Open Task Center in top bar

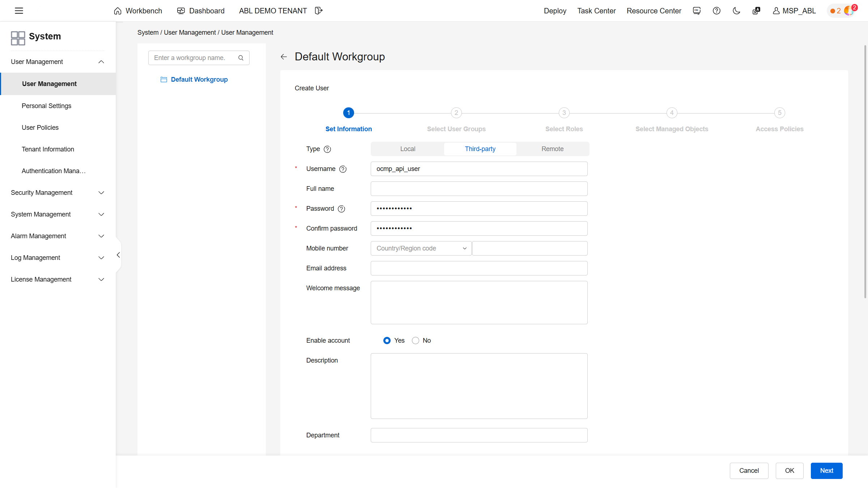coord(596,11)
